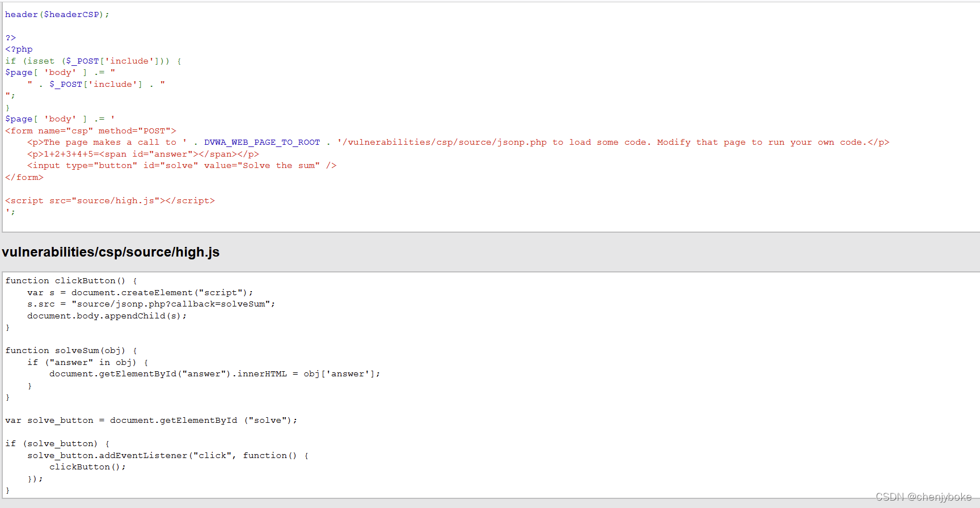The height and width of the screenshot is (508, 980).
Task: Click the document.createElement("script") line
Action: coord(140,293)
